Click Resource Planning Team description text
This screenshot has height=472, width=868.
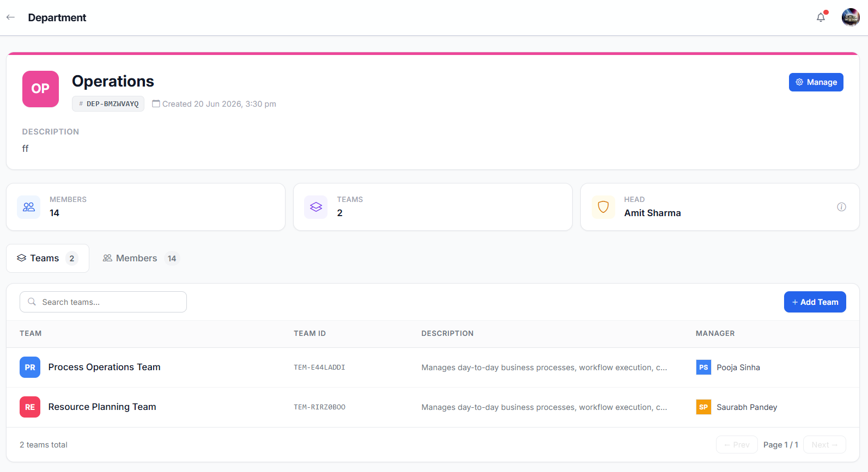pos(544,407)
